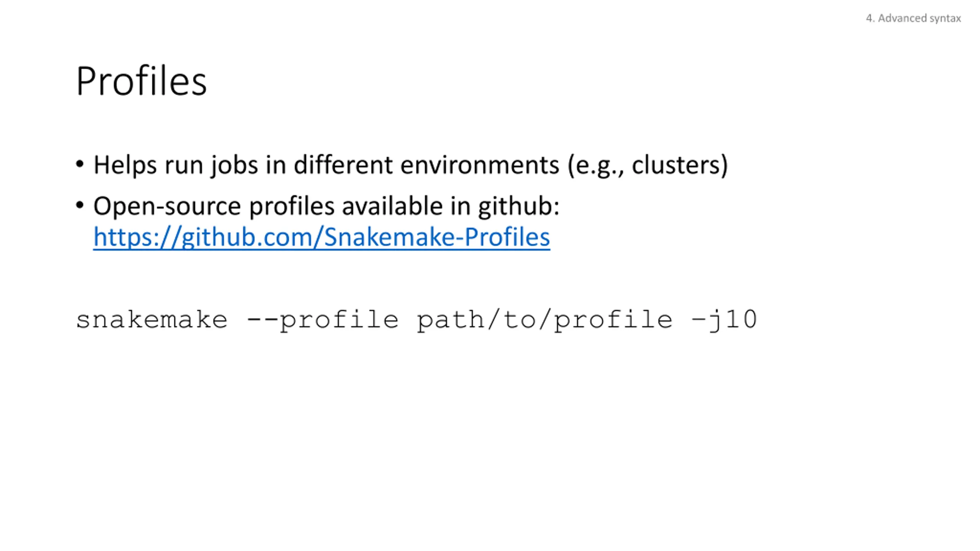
Task: Select the bullet marker before "Helps run jobs"
Action: pos(80,165)
